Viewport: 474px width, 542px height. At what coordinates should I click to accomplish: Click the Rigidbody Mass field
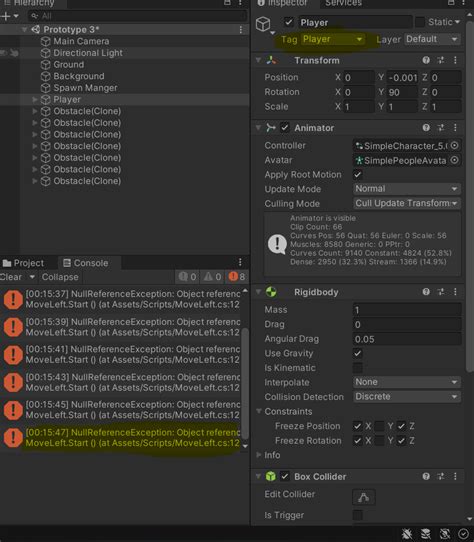[407, 310]
